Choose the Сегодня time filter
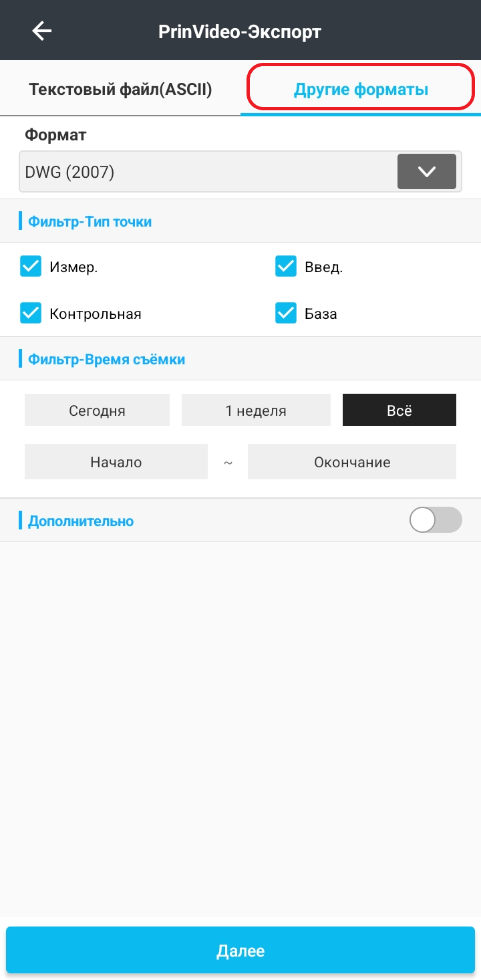Viewport: 481px width, 980px height. 97,410
